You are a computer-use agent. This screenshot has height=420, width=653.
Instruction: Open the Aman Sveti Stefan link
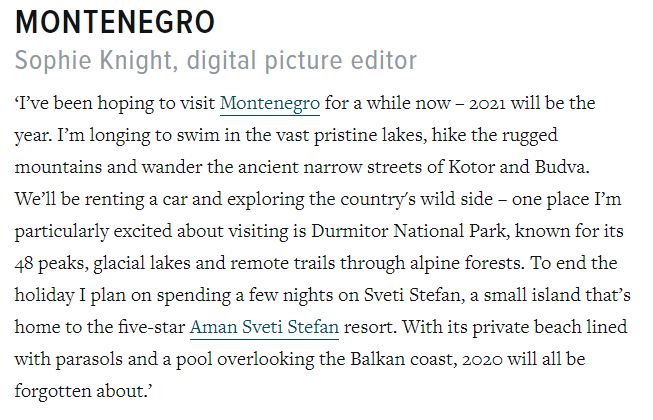(264, 327)
